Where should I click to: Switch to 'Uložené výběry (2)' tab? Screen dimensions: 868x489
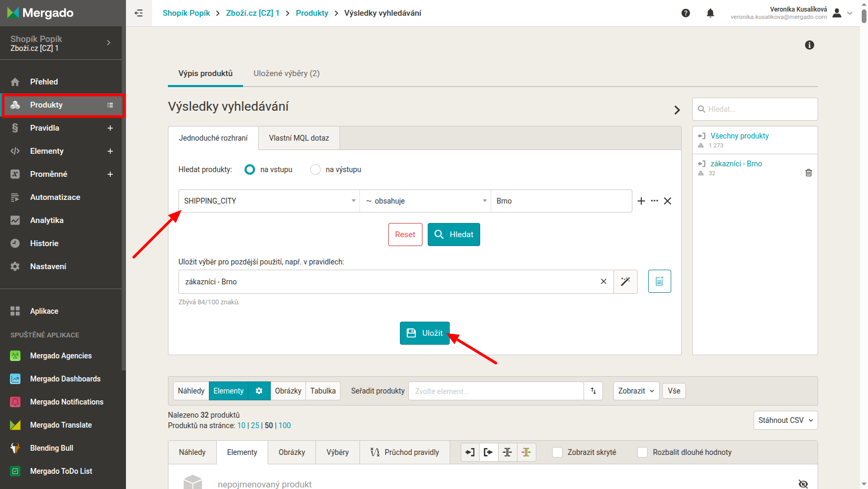[287, 73]
